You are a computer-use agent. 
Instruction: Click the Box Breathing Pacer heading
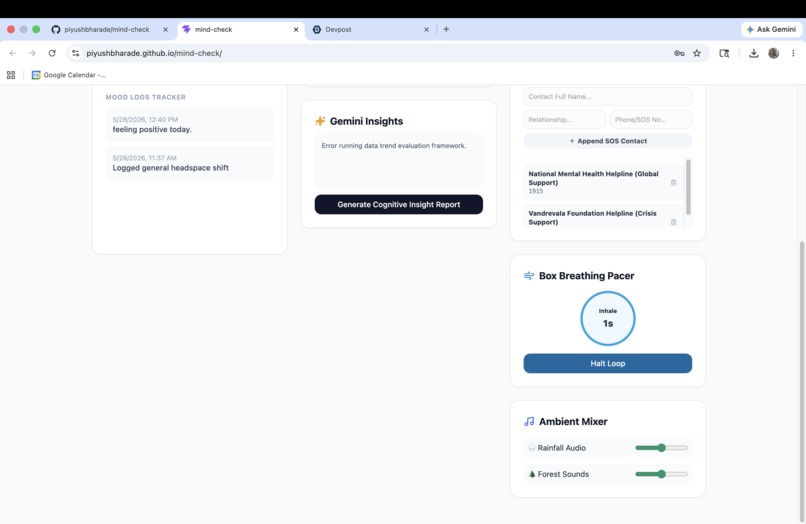pos(587,276)
